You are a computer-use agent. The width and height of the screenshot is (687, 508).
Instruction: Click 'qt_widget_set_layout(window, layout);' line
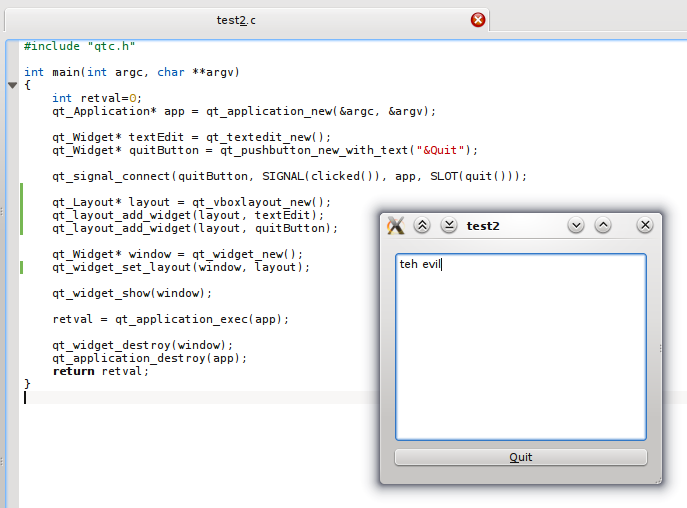pos(181,267)
